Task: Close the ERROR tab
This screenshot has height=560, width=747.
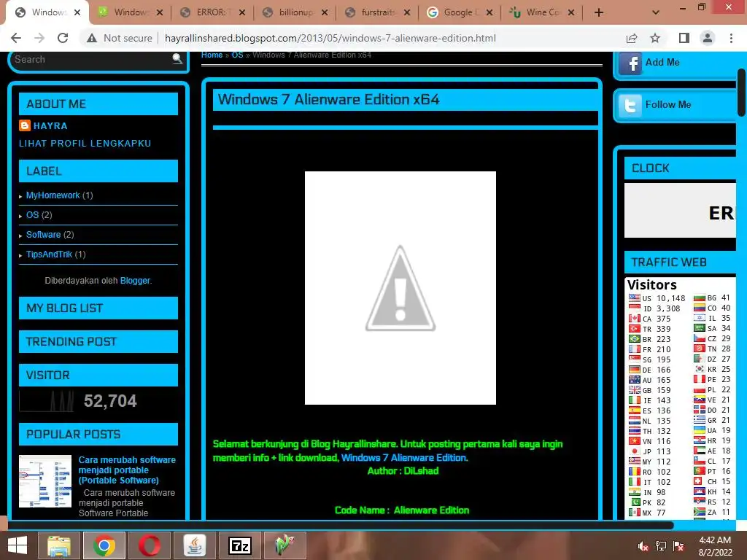Action: coord(242,13)
